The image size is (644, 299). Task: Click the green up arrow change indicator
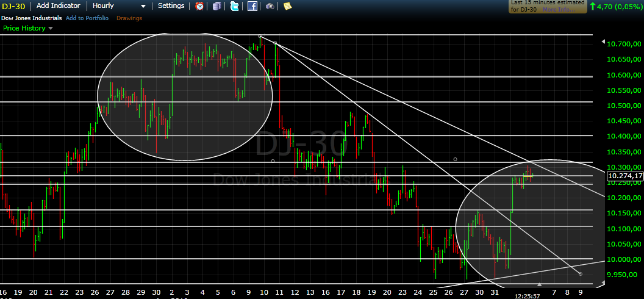593,6
